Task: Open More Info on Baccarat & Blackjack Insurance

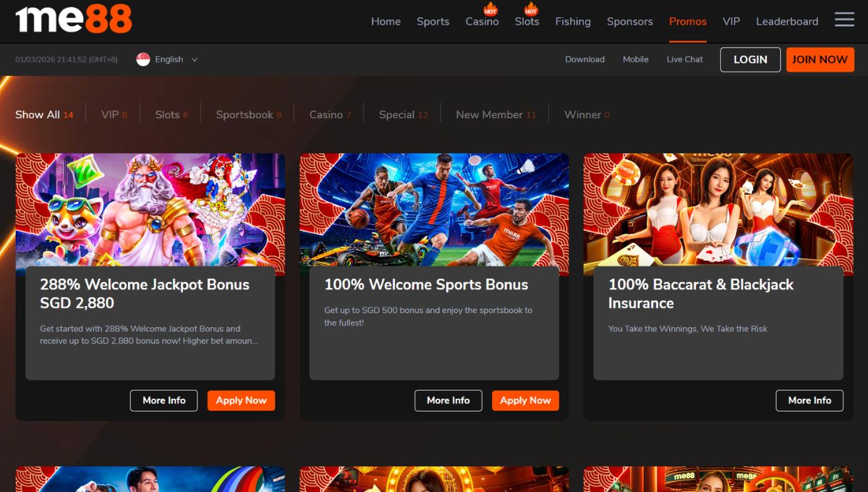Action: pos(809,400)
